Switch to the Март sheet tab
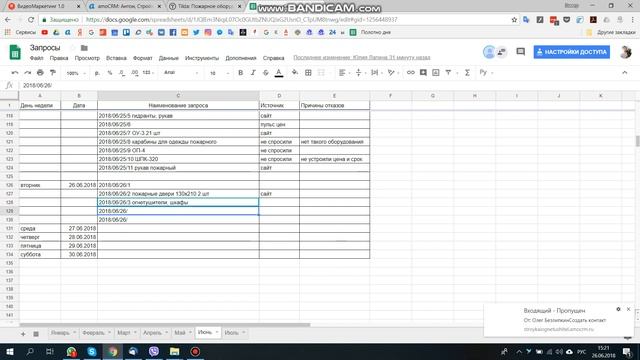640x360 pixels. coord(127,333)
